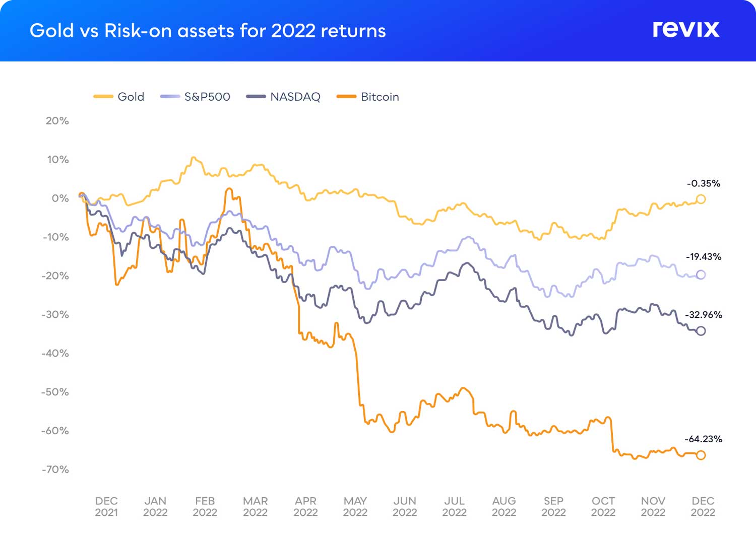Click the -70% y-axis label

(x=55, y=469)
